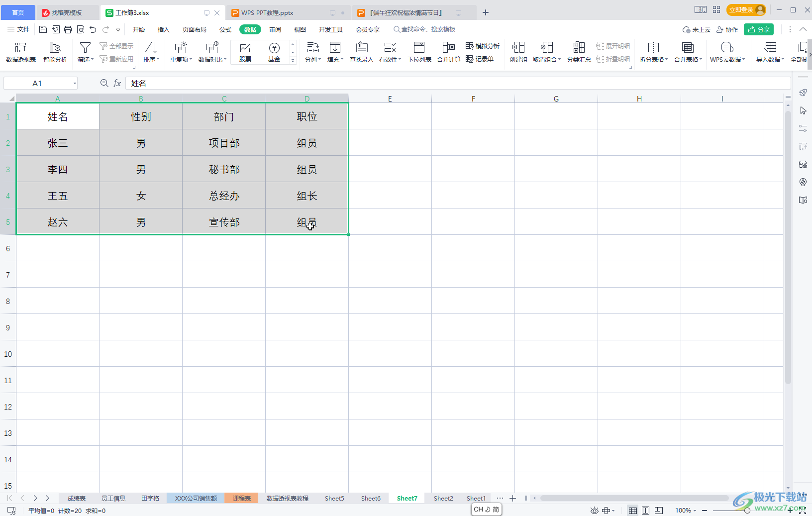Click the save icon in quick access toolbar

click(43, 29)
